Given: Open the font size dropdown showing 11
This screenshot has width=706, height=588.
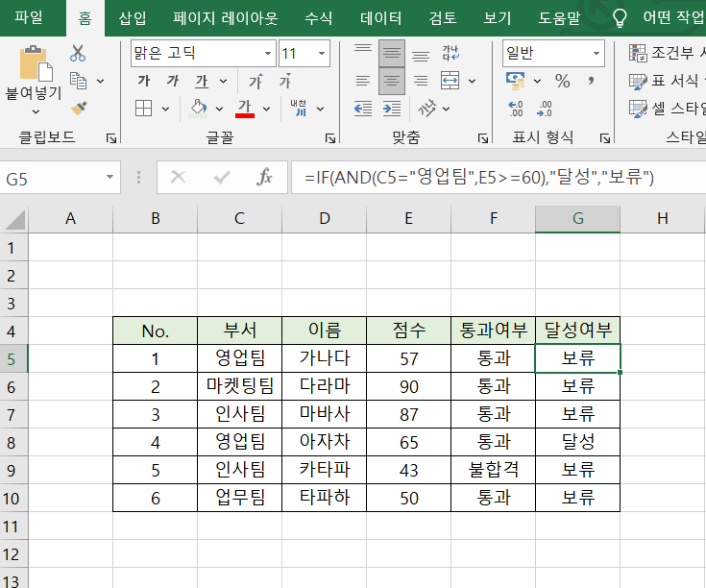Looking at the screenshot, I should pyautogui.click(x=322, y=53).
